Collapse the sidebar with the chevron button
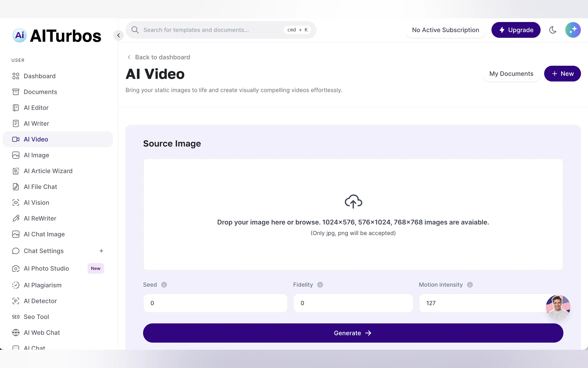The height and width of the screenshot is (368, 588). (118, 35)
